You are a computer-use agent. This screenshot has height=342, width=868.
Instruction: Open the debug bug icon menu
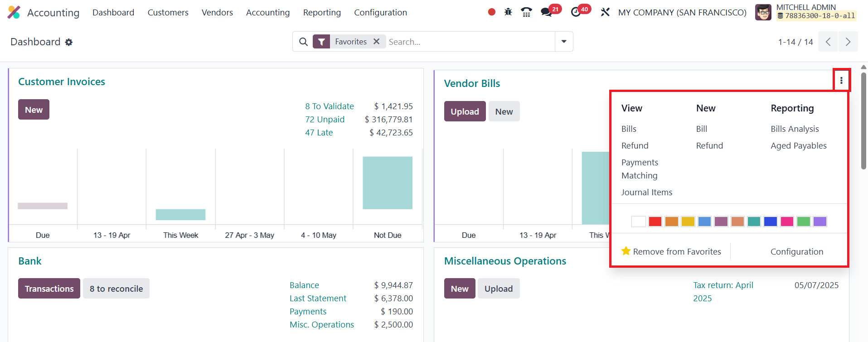click(x=508, y=12)
